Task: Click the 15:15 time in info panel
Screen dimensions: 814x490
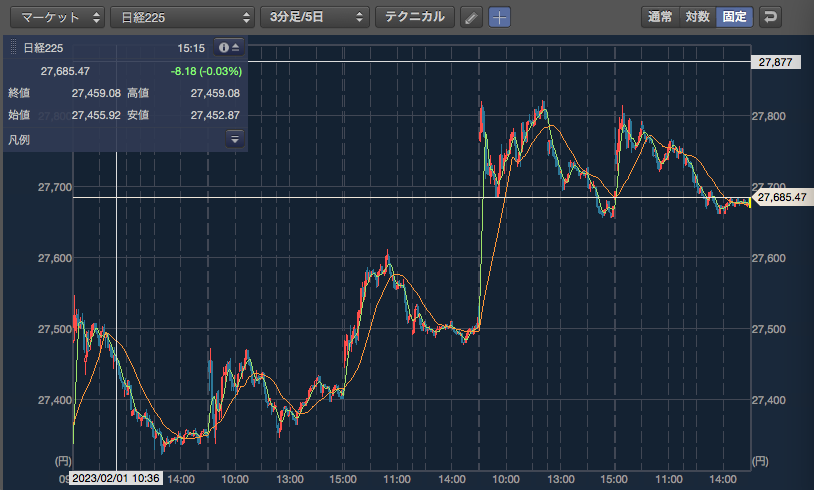Action: click(x=191, y=48)
